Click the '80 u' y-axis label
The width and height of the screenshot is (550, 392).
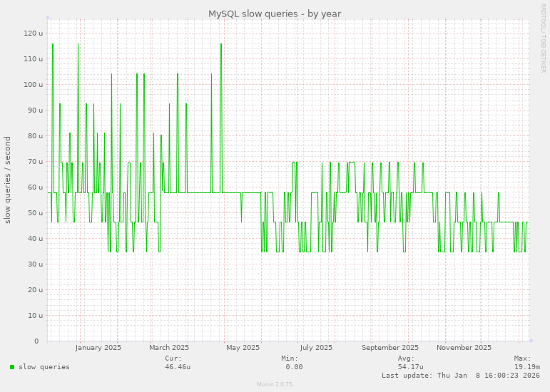[x=36, y=136]
